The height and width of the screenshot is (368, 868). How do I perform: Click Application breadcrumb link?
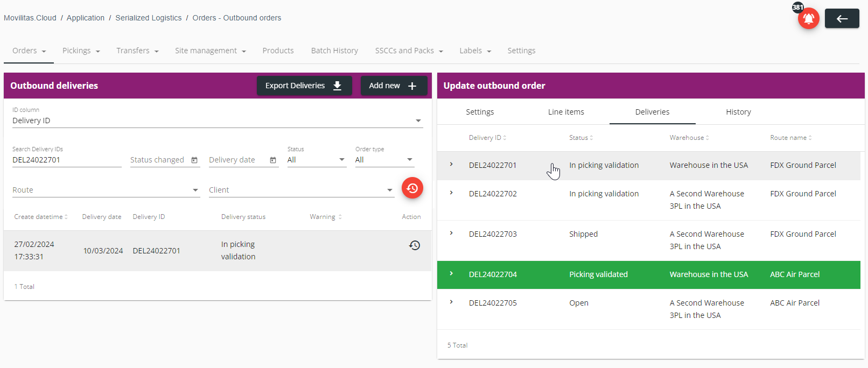coord(86,18)
